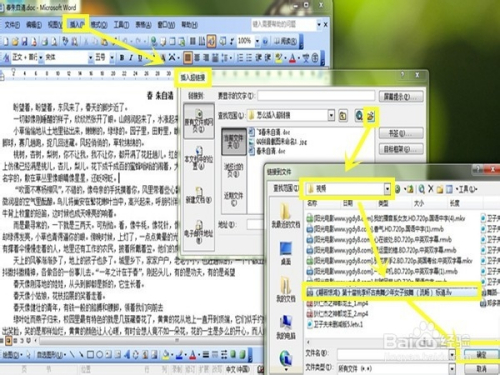Select the Rectangle tool on Drawing toolbar
Viewport: 500px width, 375px height.
(90, 354)
